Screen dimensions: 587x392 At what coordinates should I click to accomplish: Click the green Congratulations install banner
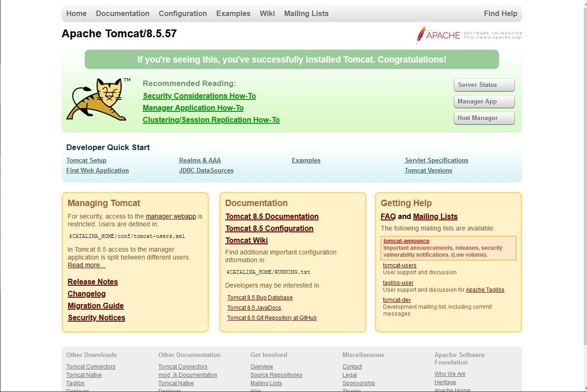(x=292, y=59)
